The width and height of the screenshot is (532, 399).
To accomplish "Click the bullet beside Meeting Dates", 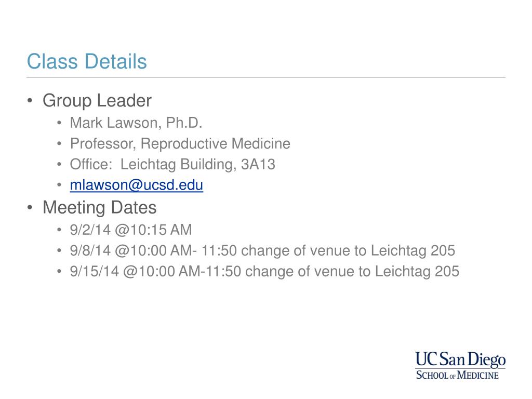I will point(30,207).
